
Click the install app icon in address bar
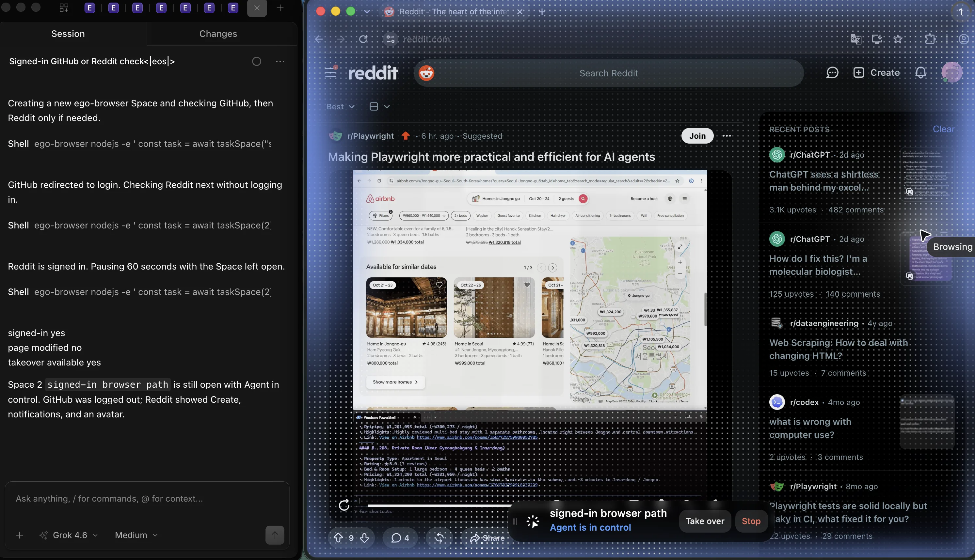[x=877, y=39]
